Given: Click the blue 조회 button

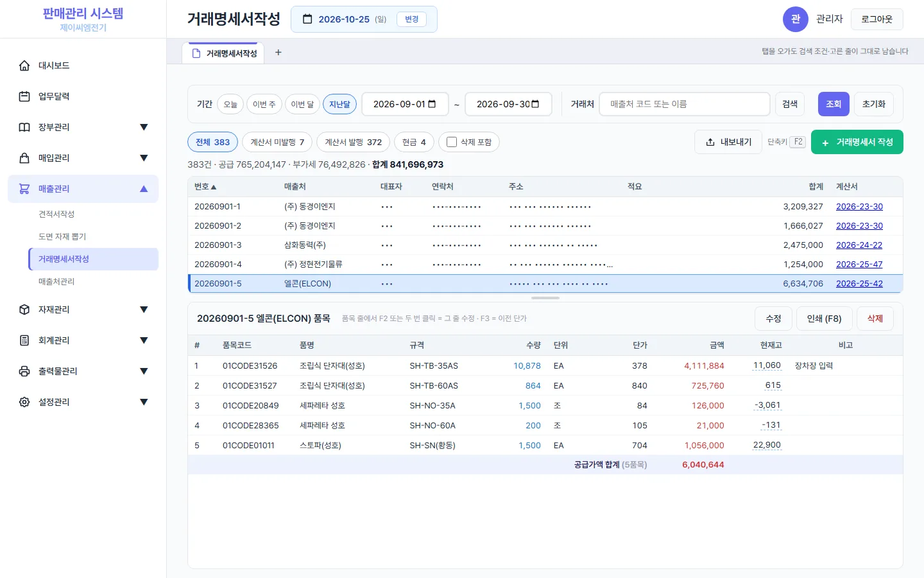Looking at the screenshot, I should pos(834,104).
